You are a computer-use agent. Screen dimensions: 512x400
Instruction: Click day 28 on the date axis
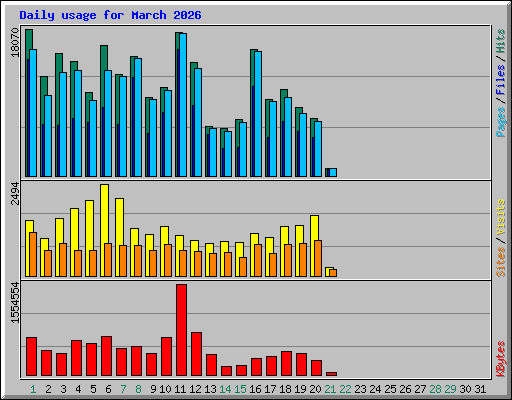[x=435, y=389]
